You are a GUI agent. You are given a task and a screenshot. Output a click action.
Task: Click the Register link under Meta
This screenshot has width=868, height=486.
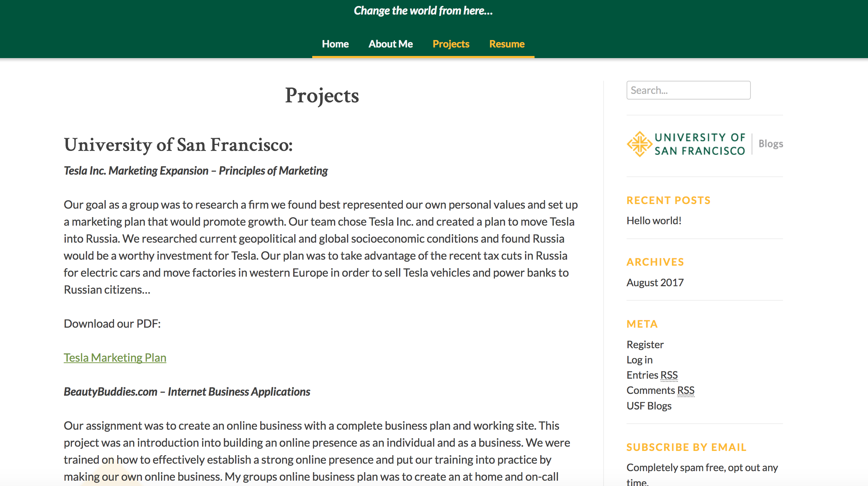[645, 345]
